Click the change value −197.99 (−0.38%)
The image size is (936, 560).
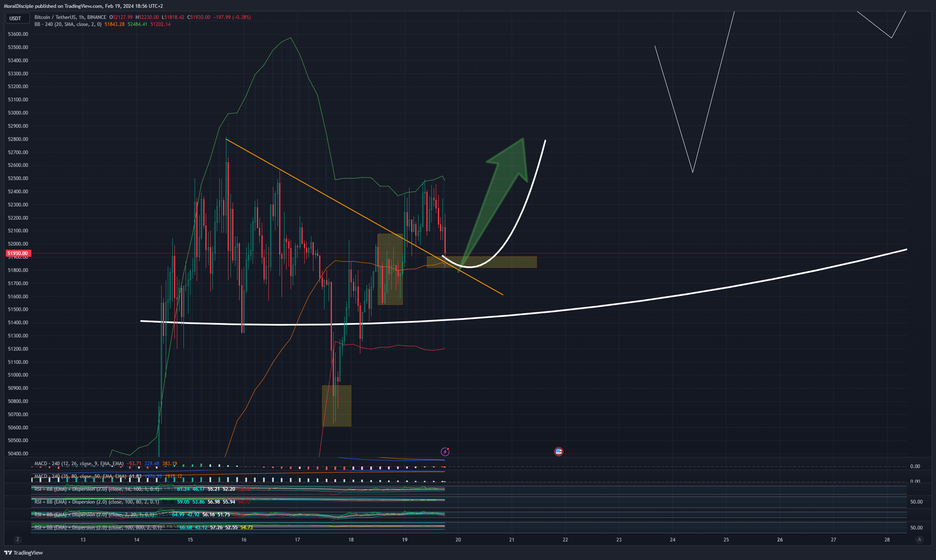click(232, 17)
